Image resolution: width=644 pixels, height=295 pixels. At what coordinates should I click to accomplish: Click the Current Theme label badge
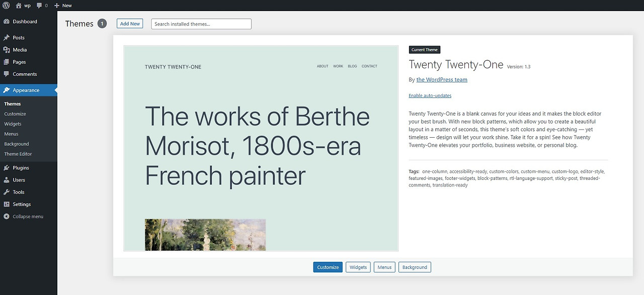[425, 50]
